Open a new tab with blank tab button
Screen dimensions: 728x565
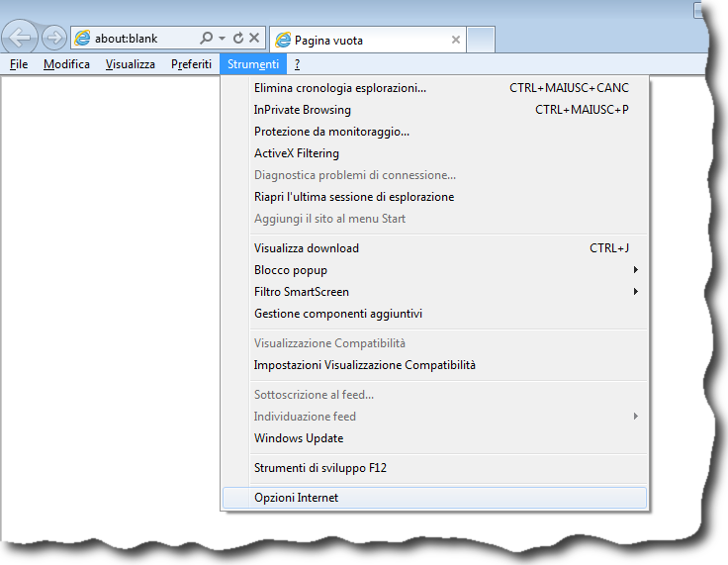481,41
